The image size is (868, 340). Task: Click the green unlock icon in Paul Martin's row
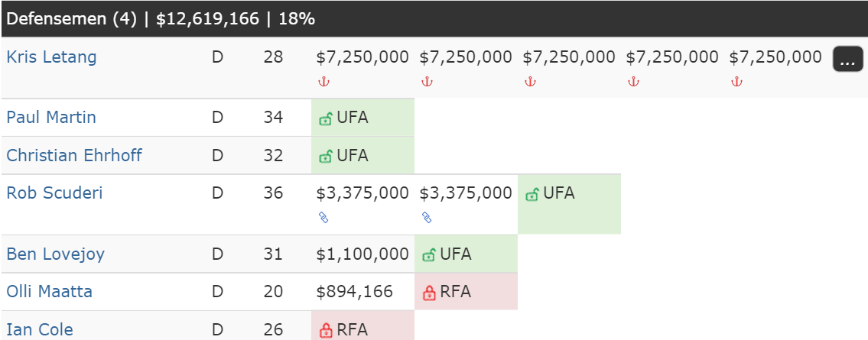coord(326,118)
